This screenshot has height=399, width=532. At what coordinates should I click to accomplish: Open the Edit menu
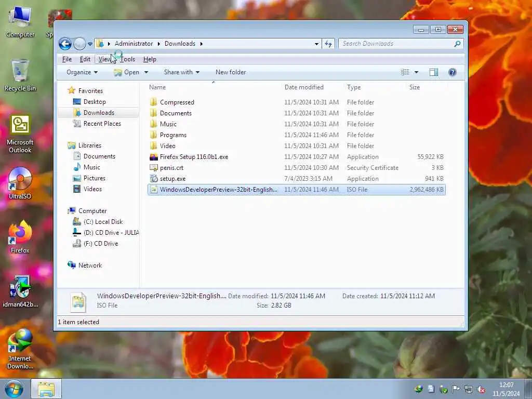click(x=85, y=59)
